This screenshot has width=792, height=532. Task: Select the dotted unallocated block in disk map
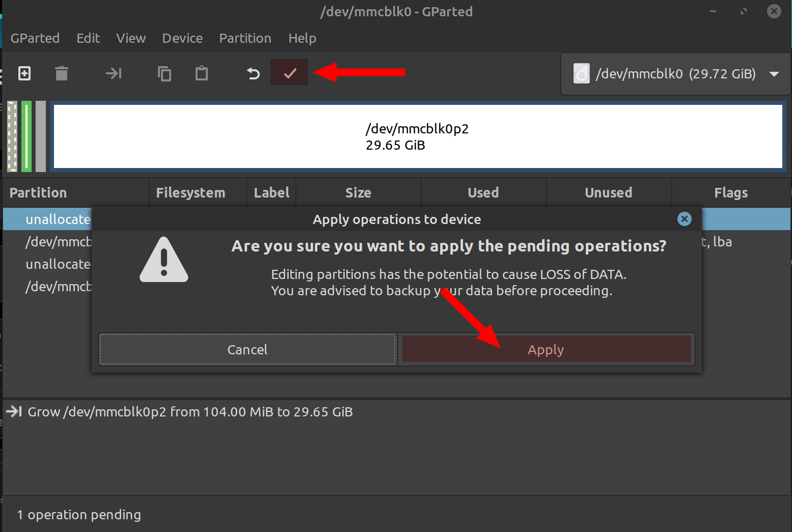[x=12, y=136]
